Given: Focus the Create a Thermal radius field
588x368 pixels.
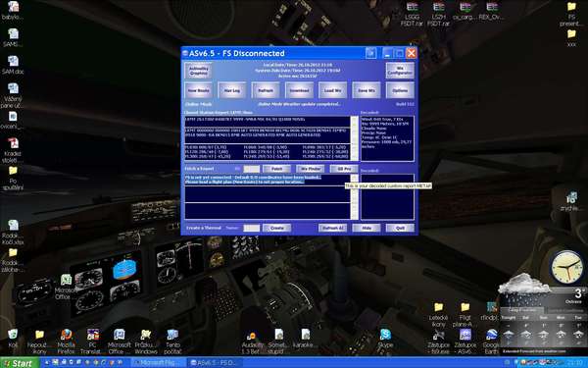Looking at the screenshot, I should (x=251, y=228).
